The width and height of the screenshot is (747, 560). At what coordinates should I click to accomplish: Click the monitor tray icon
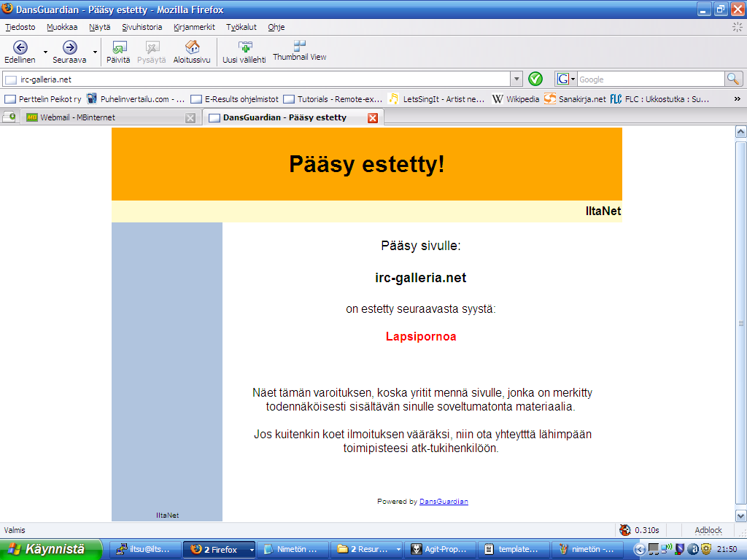654,549
